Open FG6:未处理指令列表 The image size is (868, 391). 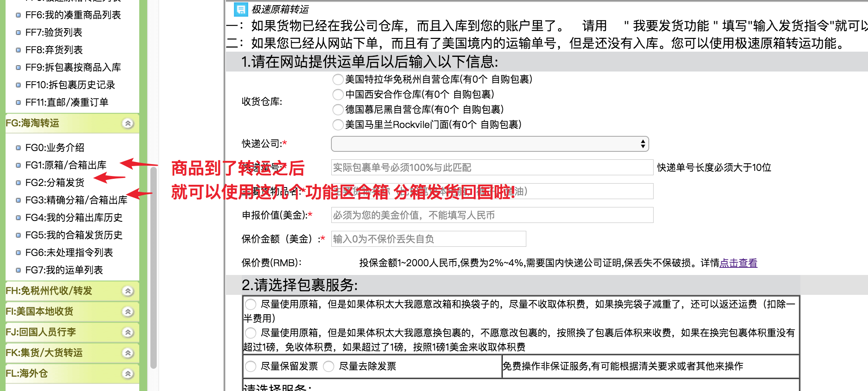pyautogui.click(x=69, y=253)
